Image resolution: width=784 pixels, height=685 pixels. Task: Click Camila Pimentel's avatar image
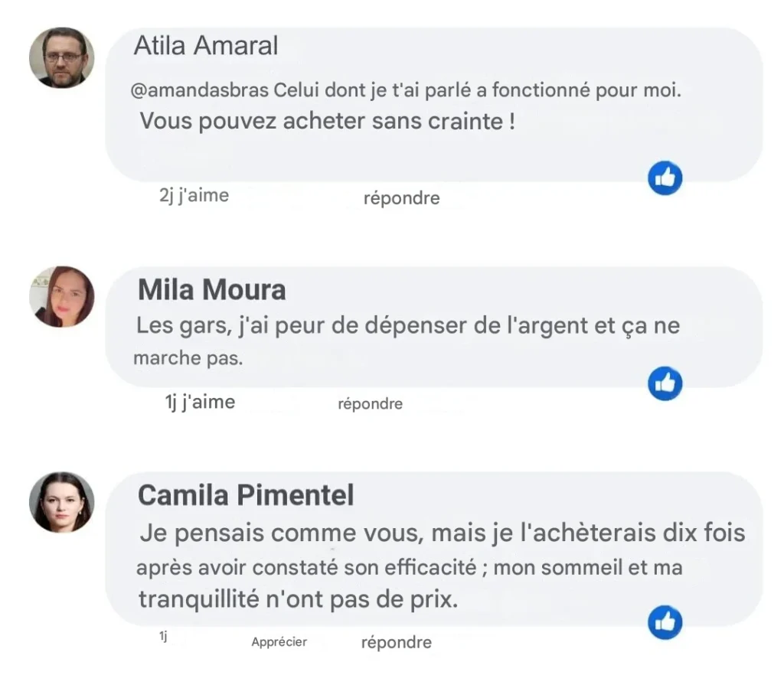(x=61, y=502)
